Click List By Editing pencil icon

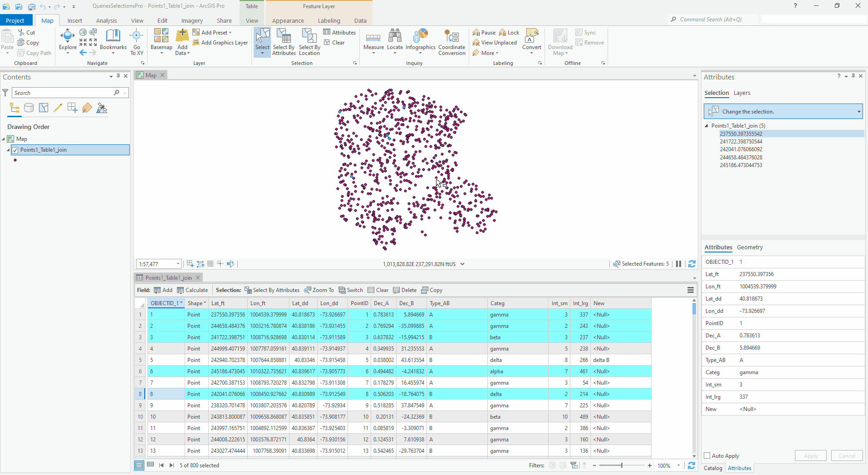pyautogui.click(x=58, y=108)
